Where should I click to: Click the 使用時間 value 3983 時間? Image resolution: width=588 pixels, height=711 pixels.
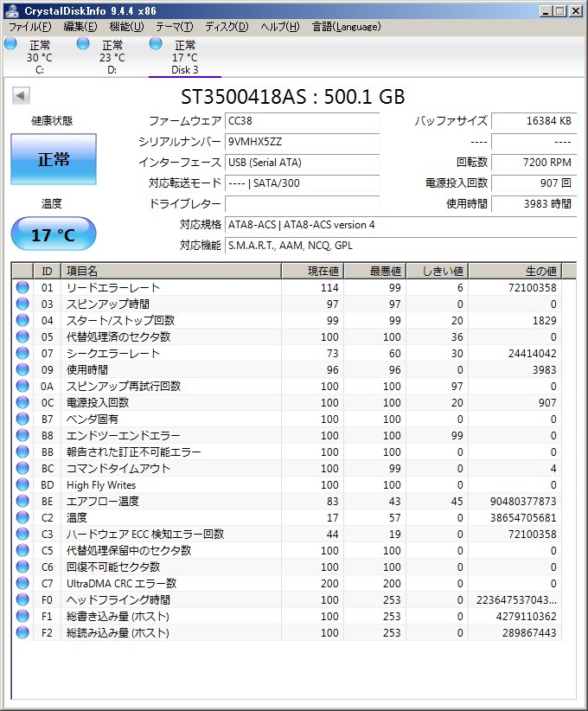point(534,204)
